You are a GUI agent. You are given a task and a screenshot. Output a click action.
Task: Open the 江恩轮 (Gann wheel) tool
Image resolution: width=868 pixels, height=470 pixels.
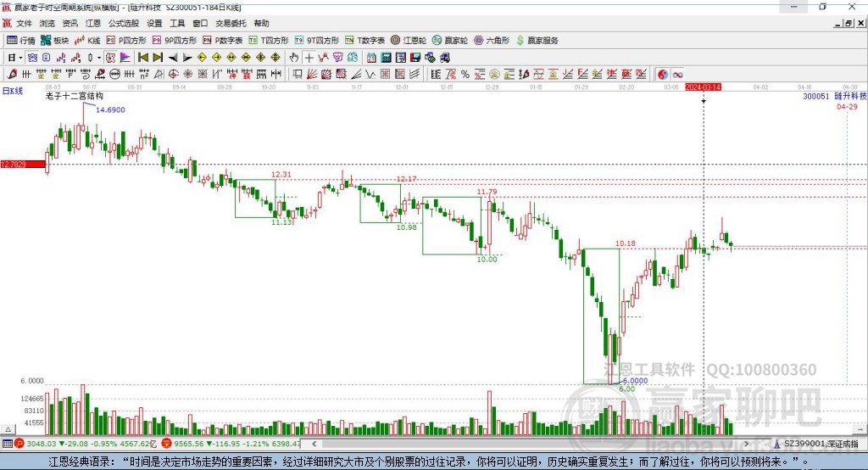click(409, 41)
